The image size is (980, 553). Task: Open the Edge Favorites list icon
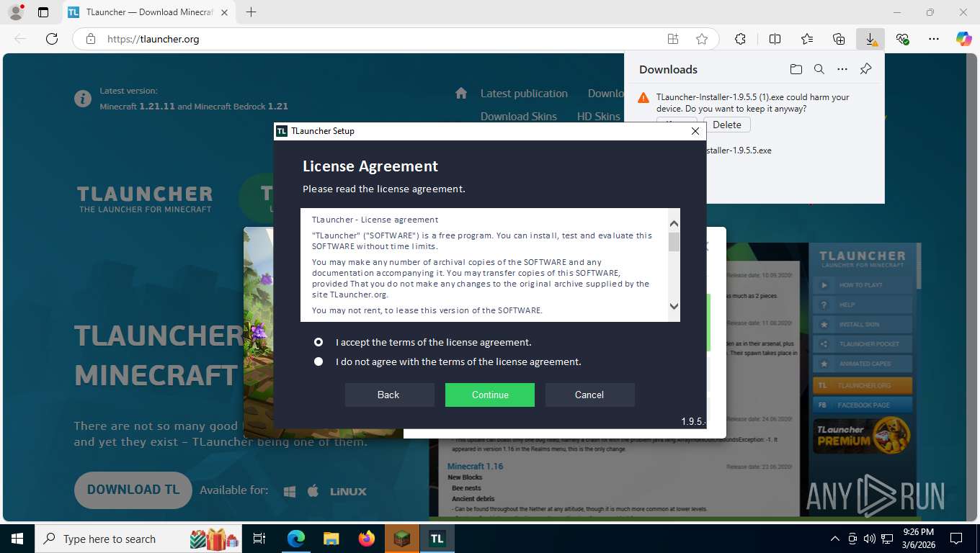[x=807, y=39]
